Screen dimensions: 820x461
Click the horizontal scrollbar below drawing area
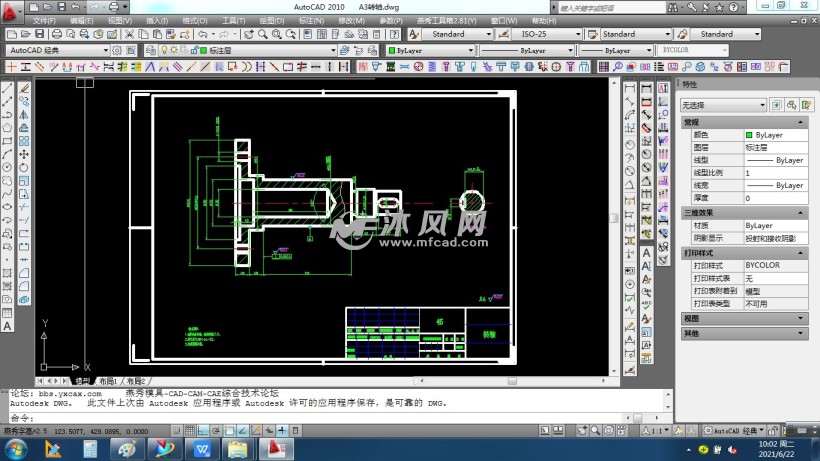512,381
